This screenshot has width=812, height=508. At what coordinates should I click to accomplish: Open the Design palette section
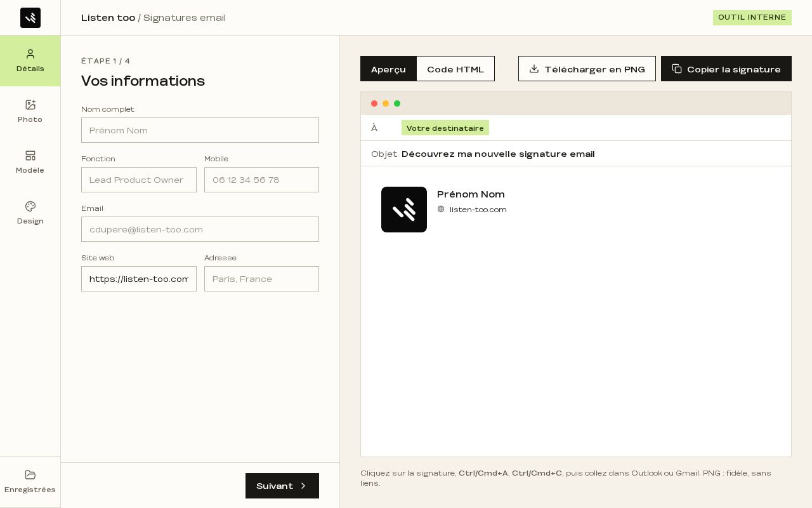[30, 213]
